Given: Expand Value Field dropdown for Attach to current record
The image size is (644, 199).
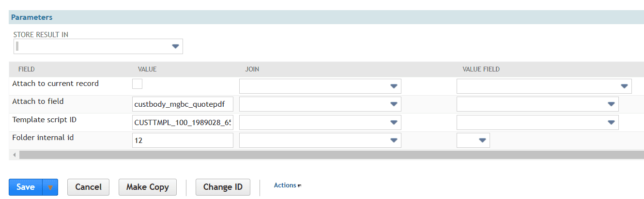Looking at the screenshot, I should point(624,86).
